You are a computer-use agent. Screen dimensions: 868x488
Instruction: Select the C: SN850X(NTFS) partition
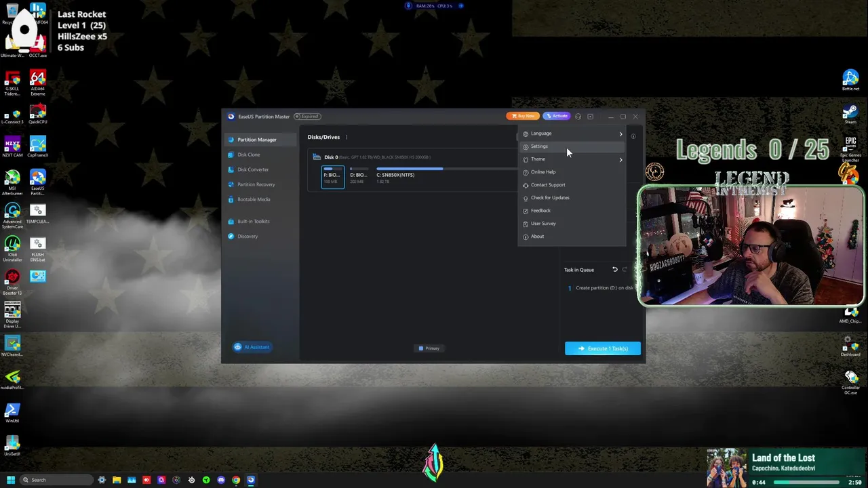444,176
